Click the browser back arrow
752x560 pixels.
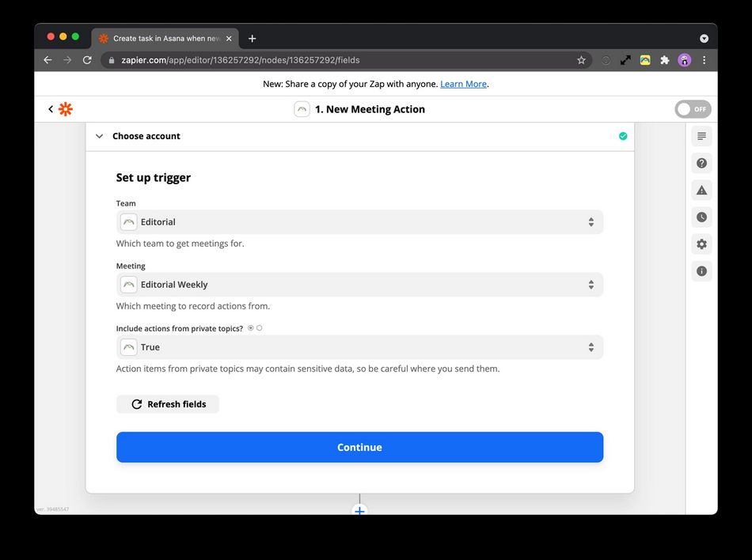point(47,60)
